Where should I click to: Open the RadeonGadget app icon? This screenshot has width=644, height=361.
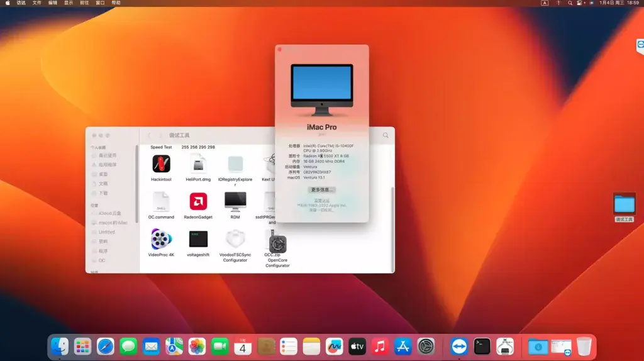tap(198, 202)
